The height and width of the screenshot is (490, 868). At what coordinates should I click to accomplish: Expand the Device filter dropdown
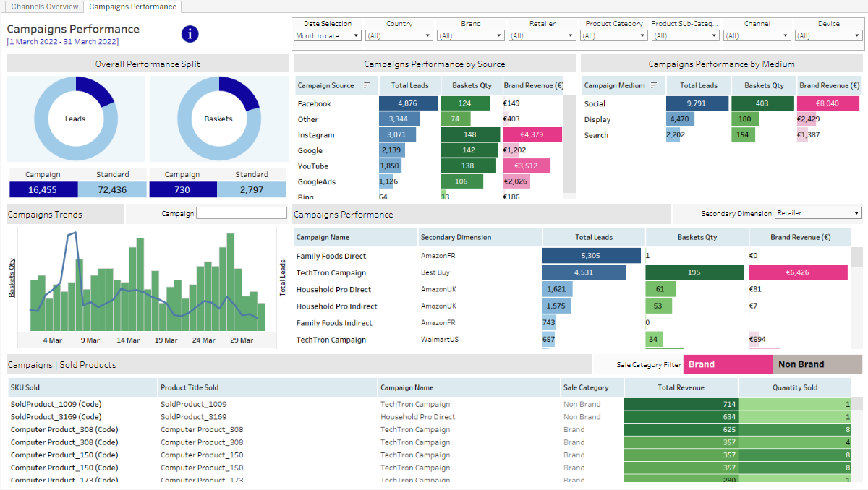(828, 35)
